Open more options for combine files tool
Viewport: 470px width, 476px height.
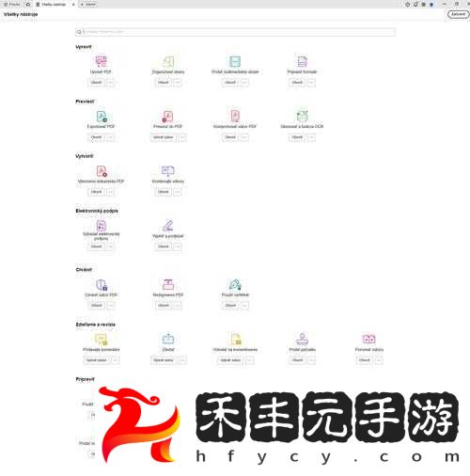(178, 192)
